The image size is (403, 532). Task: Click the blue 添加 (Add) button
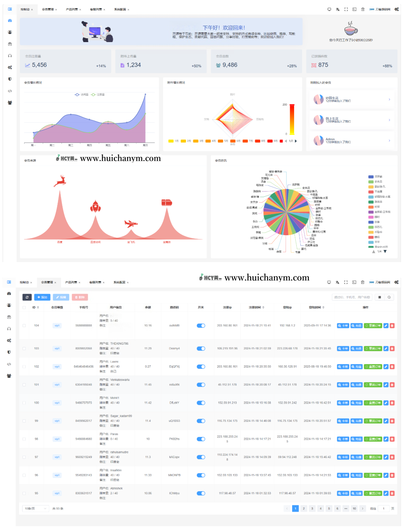pyautogui.click(x=42, y=297)
